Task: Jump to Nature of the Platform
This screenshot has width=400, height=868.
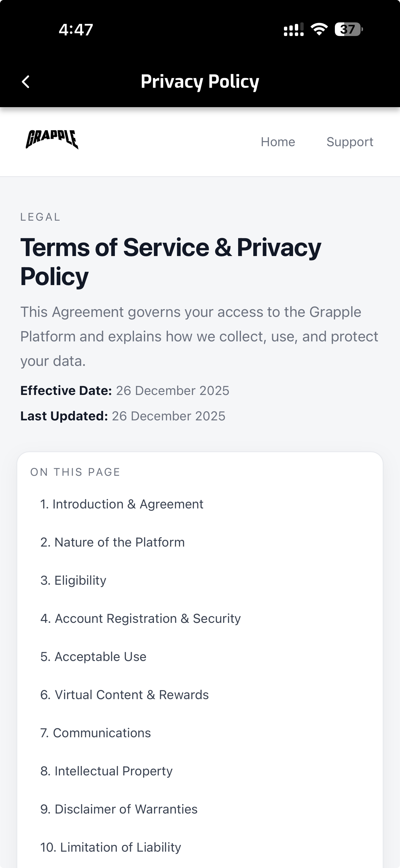Action: coord(113,542)
